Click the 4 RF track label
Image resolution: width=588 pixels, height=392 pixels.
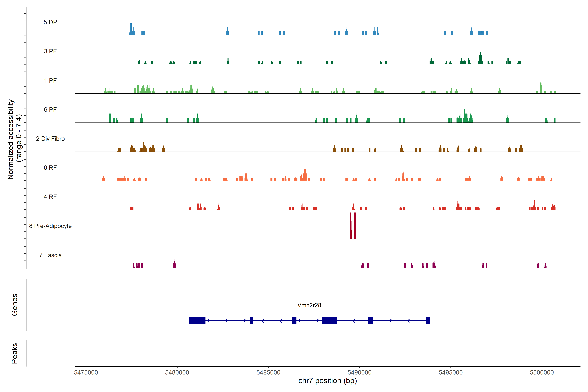pyautogui.click(x=50, y=197)
